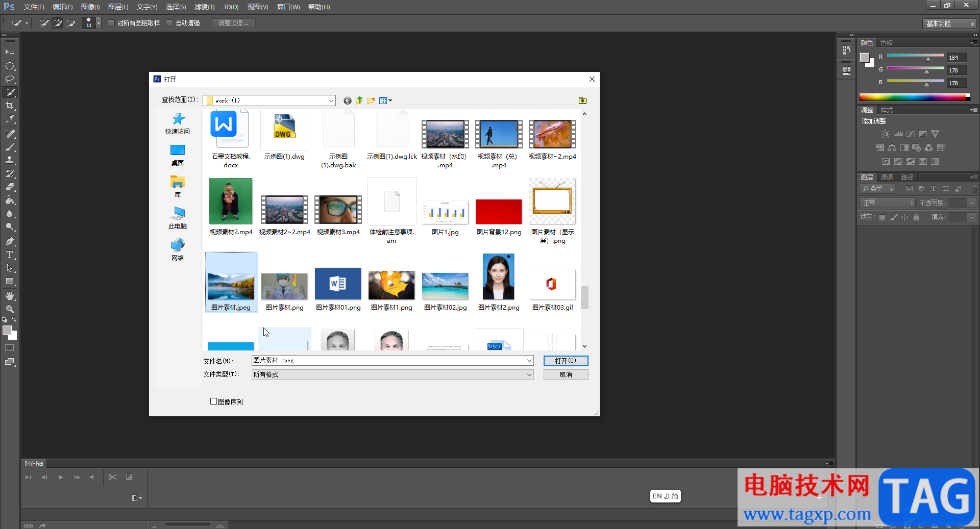Image resolution: width=980 pixels, height=529 pixels.
Task: Select the Hand tool
Action: [10, 296]
